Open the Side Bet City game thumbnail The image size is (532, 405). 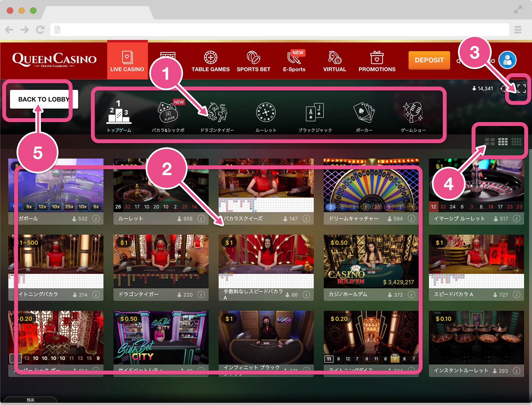point(161,338)
